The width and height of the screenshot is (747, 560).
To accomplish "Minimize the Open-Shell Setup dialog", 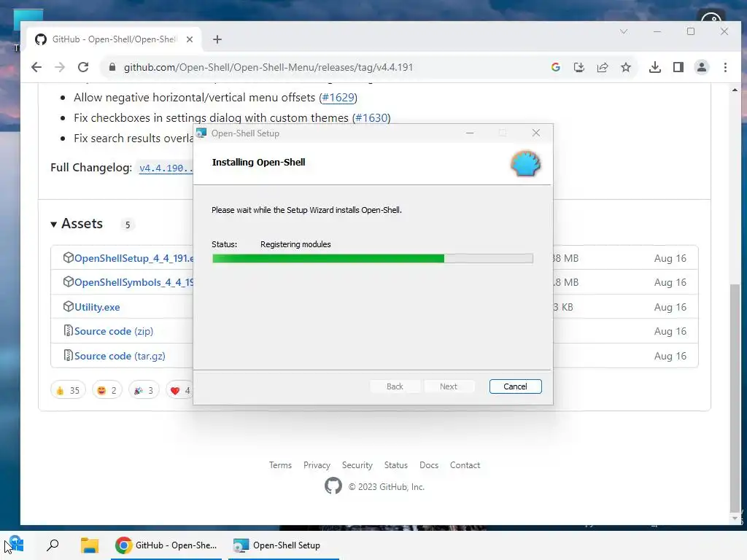I will tap(470, 133).
